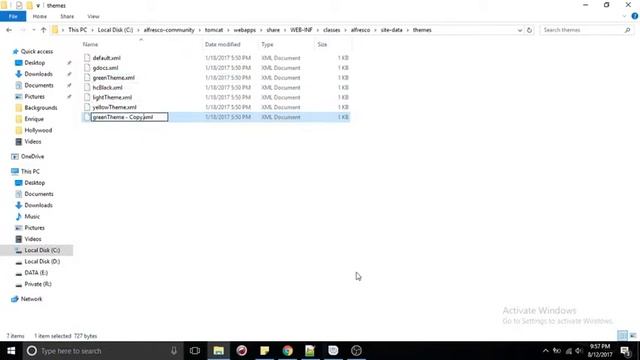This screenshot has width=640, height=360.
Task: Open Task View on taskbar
Action: [195, 351]
